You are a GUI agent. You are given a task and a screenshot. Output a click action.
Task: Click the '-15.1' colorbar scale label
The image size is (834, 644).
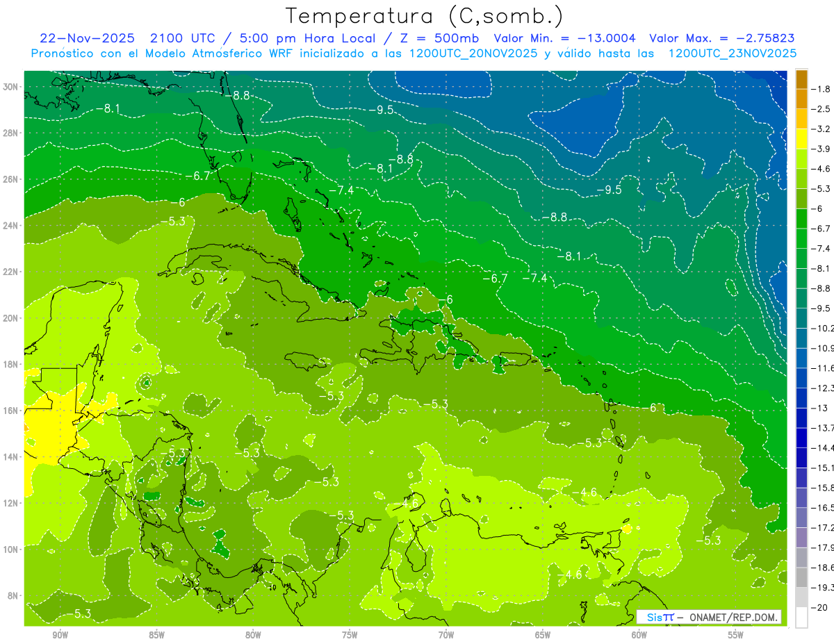point(823,468)
